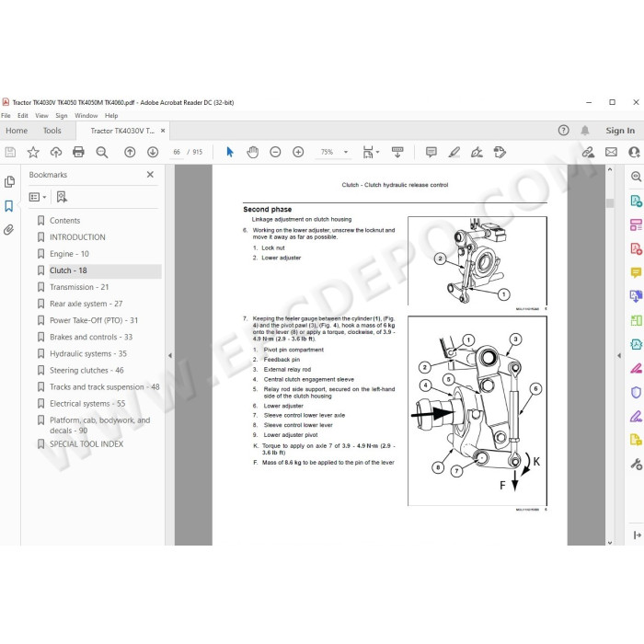Open Hydraulic systems - 35 bookmark
This screenshot has width=644, height=644.
(x=88, y=353)
